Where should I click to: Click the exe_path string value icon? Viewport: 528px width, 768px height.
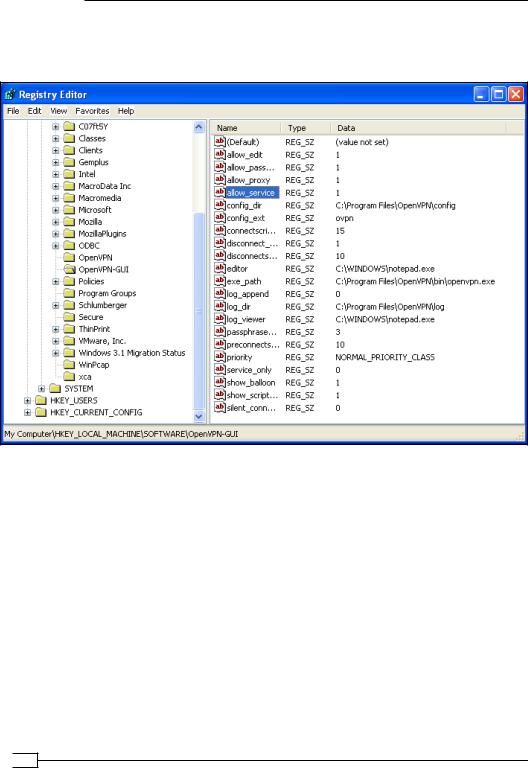coord(219,281)
